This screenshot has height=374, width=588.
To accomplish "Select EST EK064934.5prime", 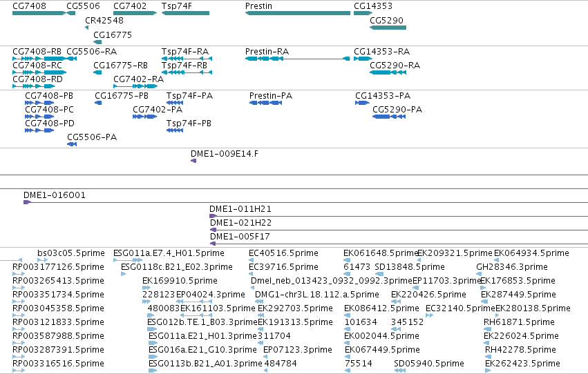I will 531,253.
